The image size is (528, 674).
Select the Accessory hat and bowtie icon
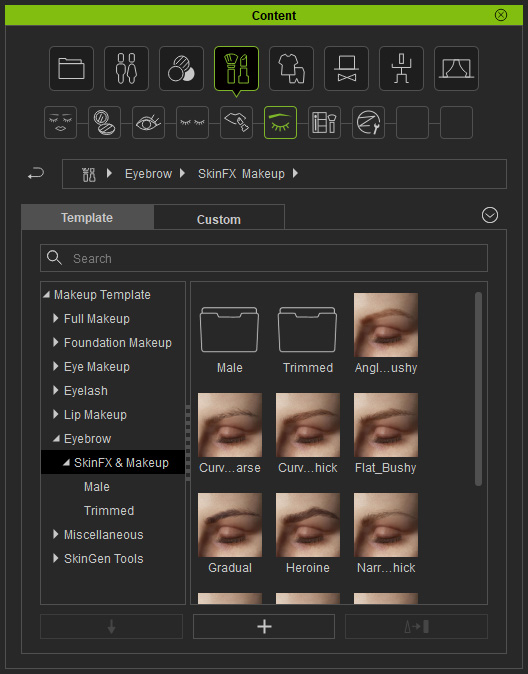coord(347,68)
